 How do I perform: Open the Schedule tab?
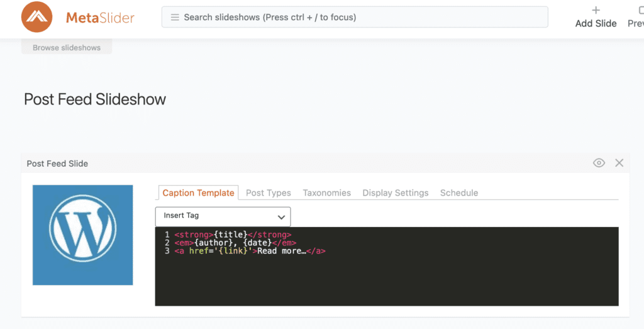(x=458, y=193)
